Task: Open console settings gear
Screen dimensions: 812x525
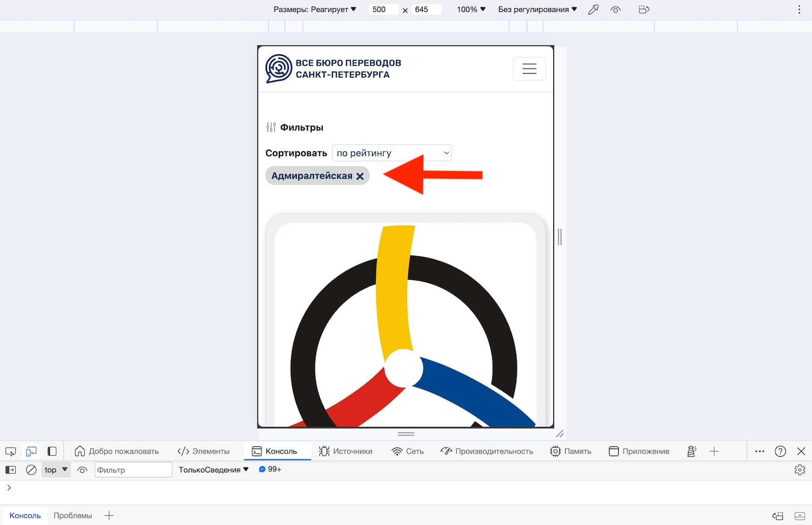Action: coord(800,470)
